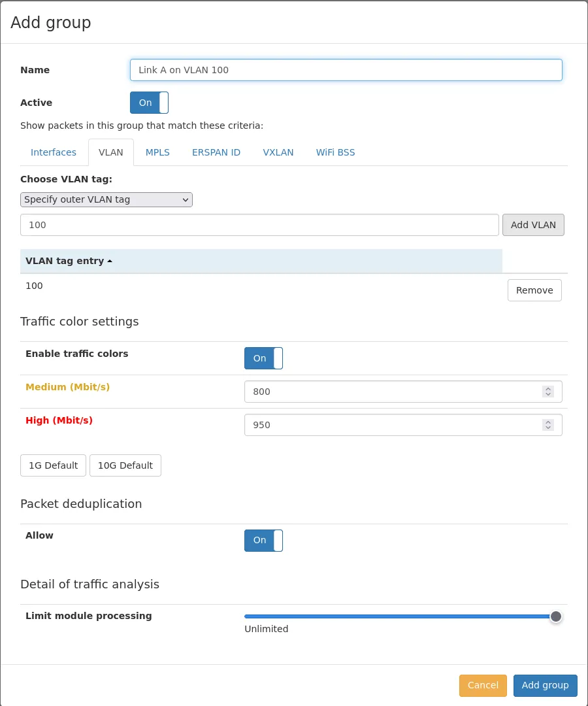Click the Medium Mbit/s stepper arrows
588x706 pixels.
coord(548,392)
